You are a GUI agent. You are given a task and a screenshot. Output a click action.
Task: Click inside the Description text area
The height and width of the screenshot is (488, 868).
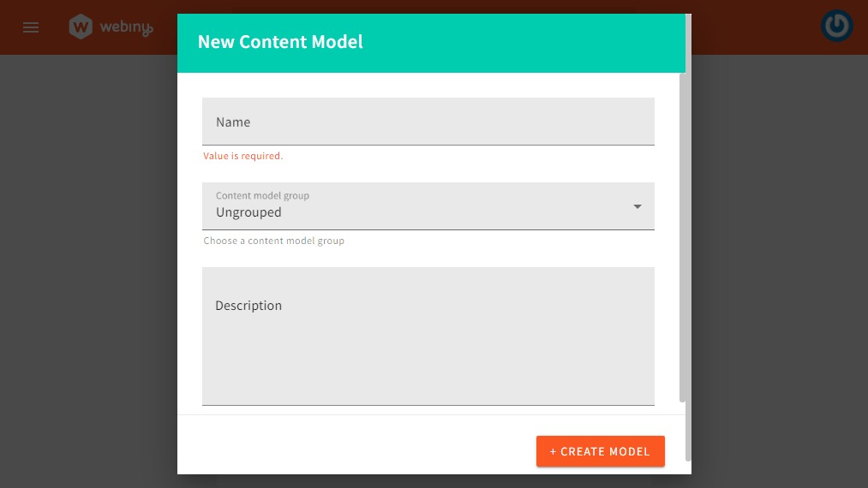tap(428, 351)
